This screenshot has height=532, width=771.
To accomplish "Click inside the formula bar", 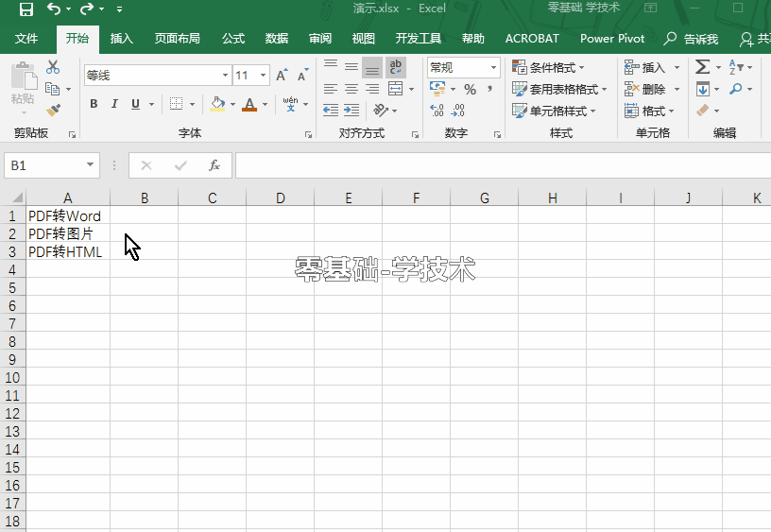I will pyautogui.click(x=503, y=165).
